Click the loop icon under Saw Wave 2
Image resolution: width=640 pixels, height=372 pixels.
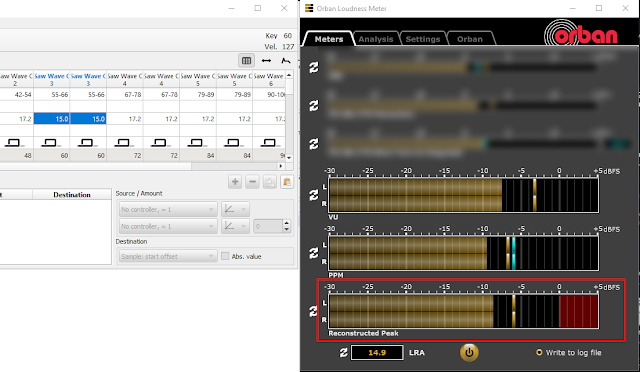[14, 143]
